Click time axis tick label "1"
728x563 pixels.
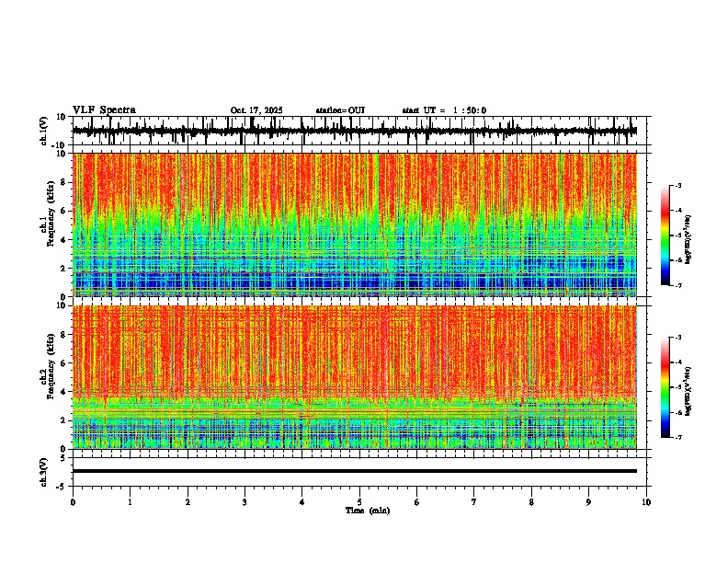tap(130, 502)
